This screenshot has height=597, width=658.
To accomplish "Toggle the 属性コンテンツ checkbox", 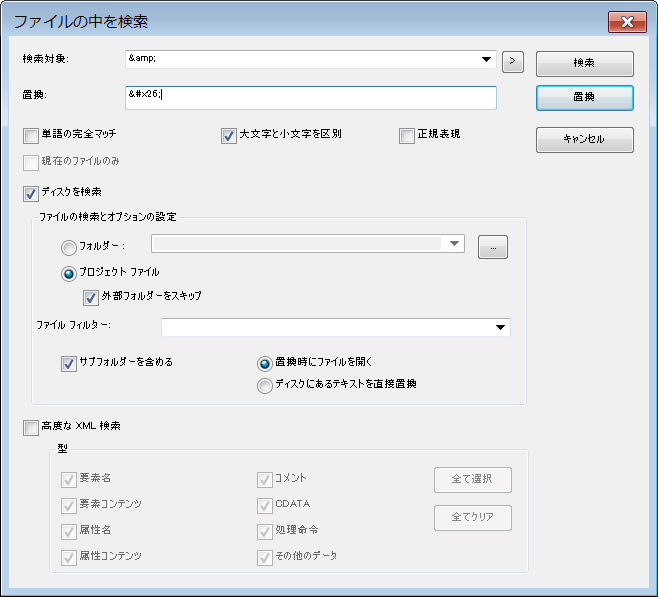I will pyautogui.click(x=69, y=558).
